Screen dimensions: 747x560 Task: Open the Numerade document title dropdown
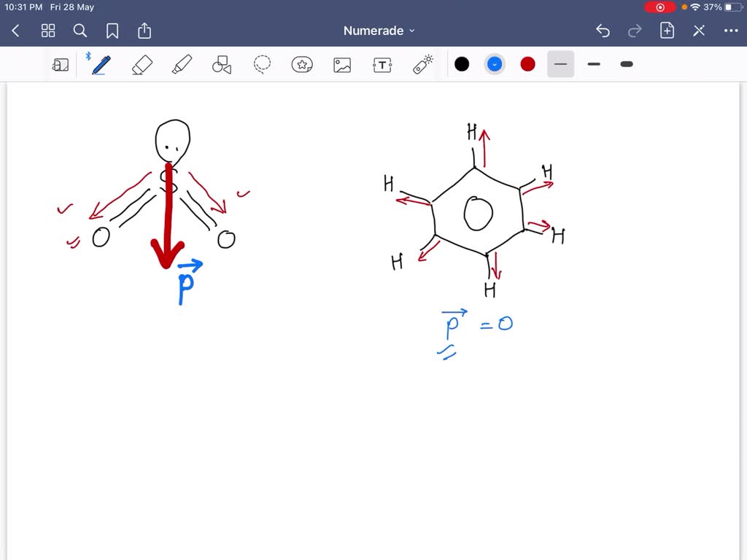point(378,31)
